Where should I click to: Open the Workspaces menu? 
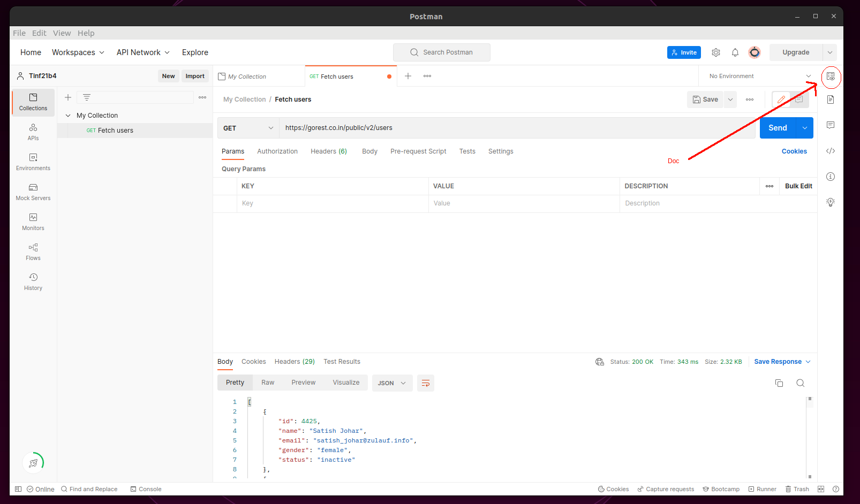click(78, 52)
